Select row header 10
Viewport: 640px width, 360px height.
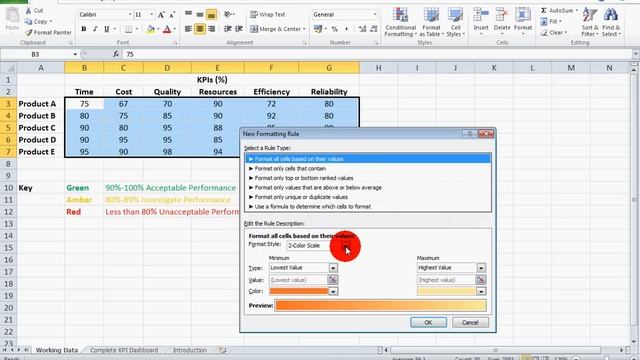[8, 188]
